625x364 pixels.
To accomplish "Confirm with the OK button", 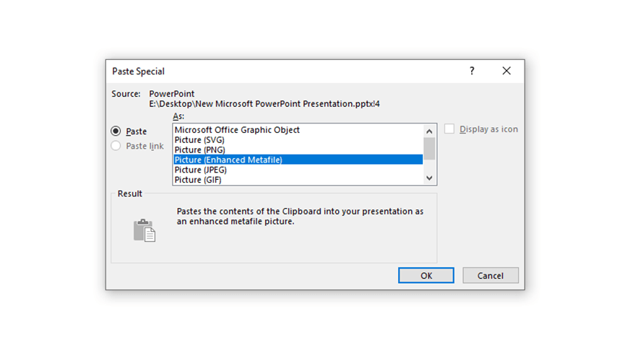I will pyautogui.click(x=426, y=275).
